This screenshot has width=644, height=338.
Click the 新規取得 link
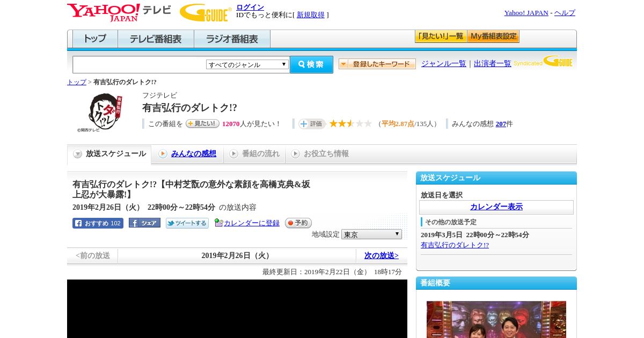tap(311, 15)
